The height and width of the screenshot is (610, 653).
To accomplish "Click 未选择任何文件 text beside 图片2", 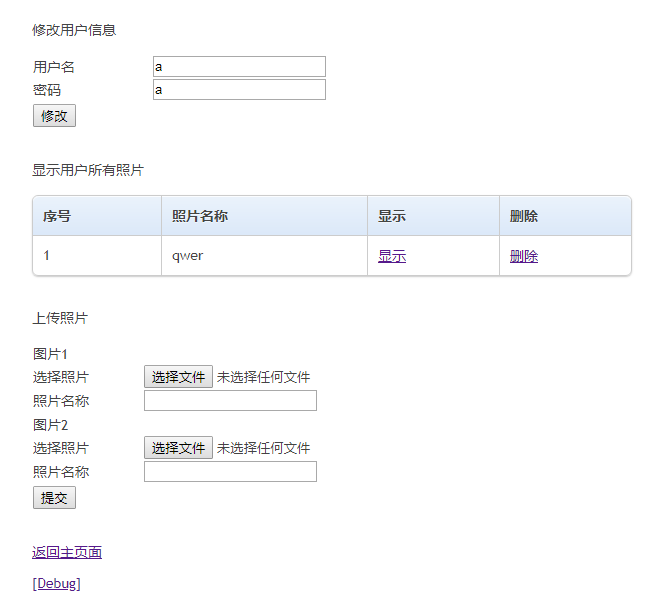I will pos(263,448).
